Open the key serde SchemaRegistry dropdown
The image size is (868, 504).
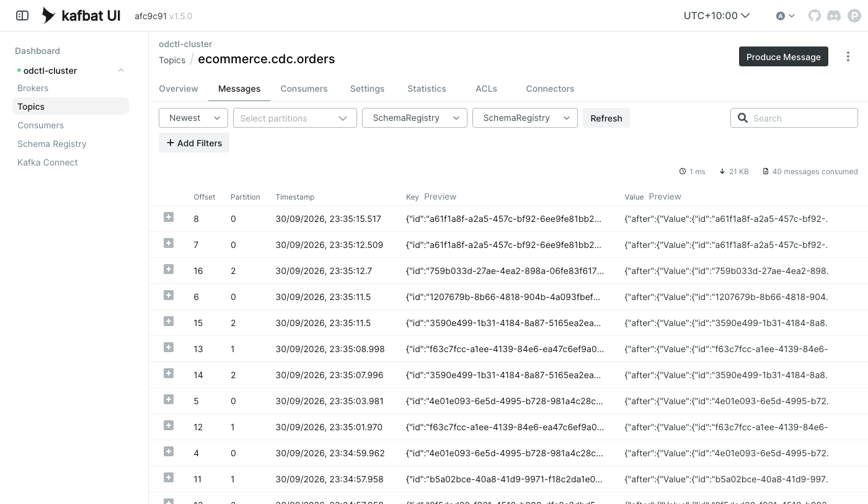pyautogui.click(x=415, y=118)
